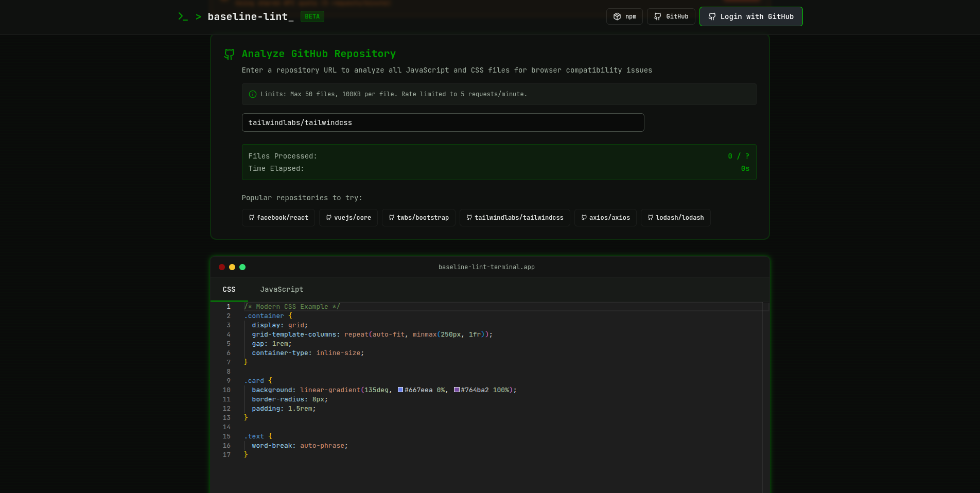
Task: Open the npm package link
Action: click(x=624, y=16)
